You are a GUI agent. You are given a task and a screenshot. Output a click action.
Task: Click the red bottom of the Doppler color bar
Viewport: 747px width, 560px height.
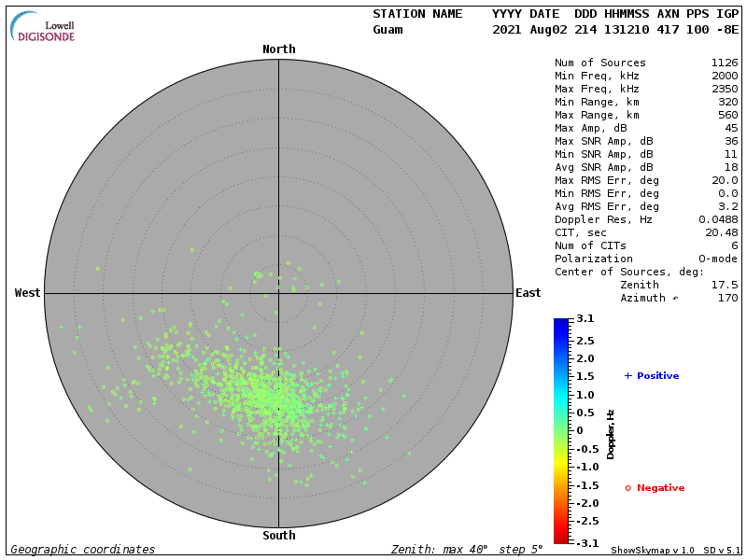[560, 539]
